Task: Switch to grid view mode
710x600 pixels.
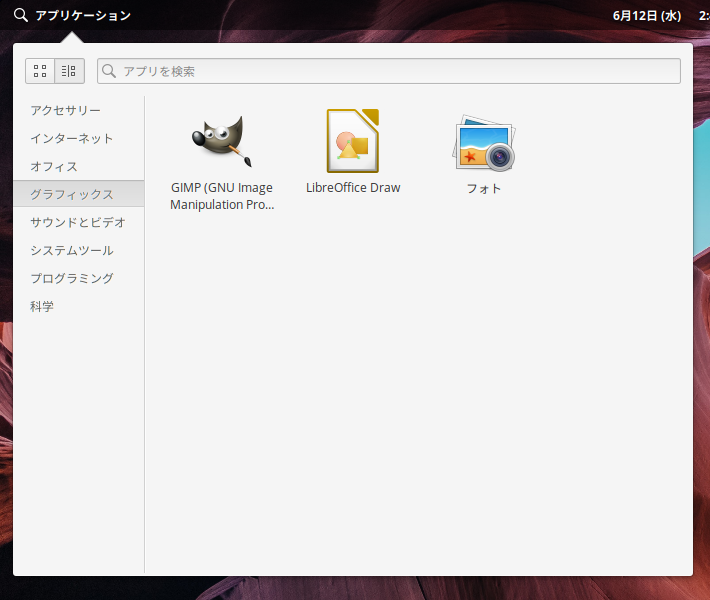Action: click(x=40, y=71)
